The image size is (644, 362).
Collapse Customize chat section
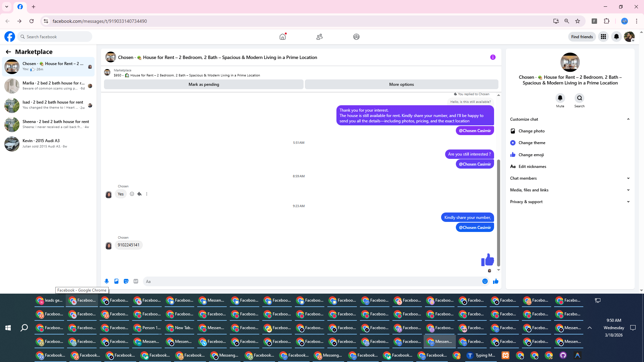coord(570,119)
